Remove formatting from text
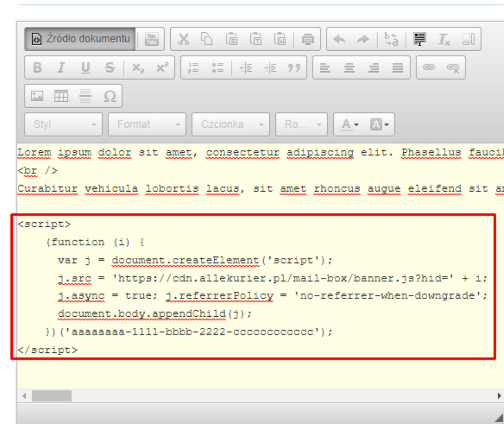504x424 pixels. click(x=444, y=39)
